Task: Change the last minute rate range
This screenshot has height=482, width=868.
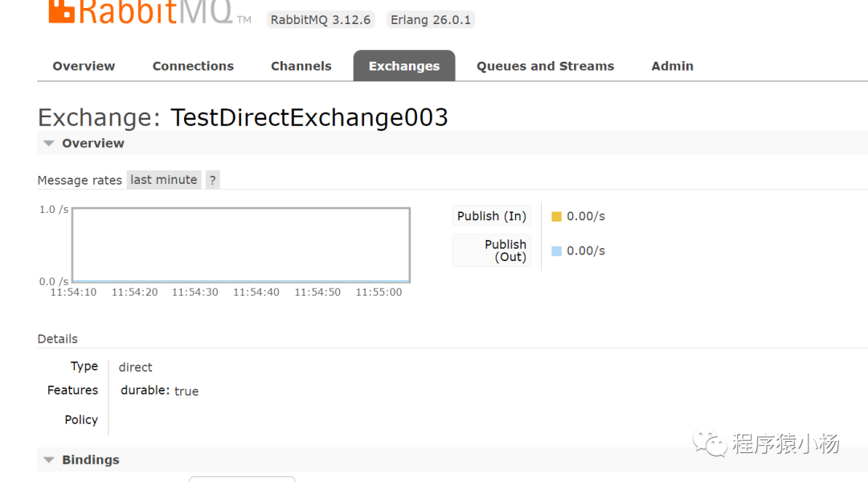Action: 164,180
